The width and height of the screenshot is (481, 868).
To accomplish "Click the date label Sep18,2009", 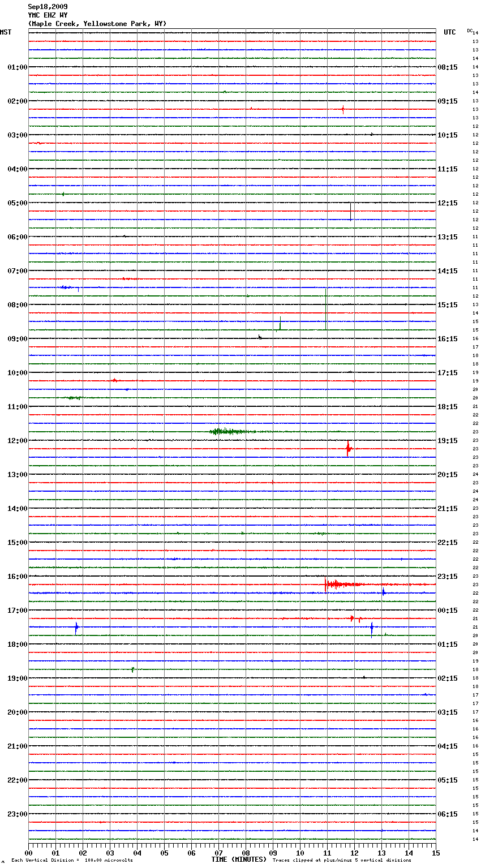I will (x=48, y=7).
